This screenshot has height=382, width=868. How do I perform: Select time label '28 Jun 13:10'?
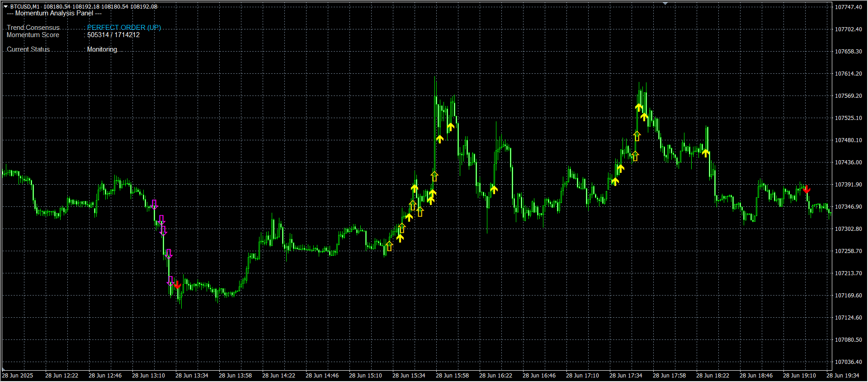[149, 376]
